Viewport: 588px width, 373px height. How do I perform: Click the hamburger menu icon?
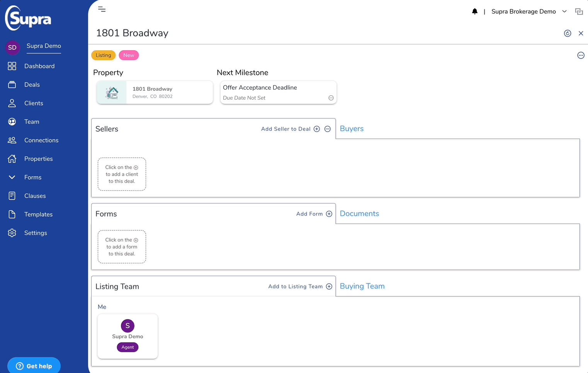102,9
